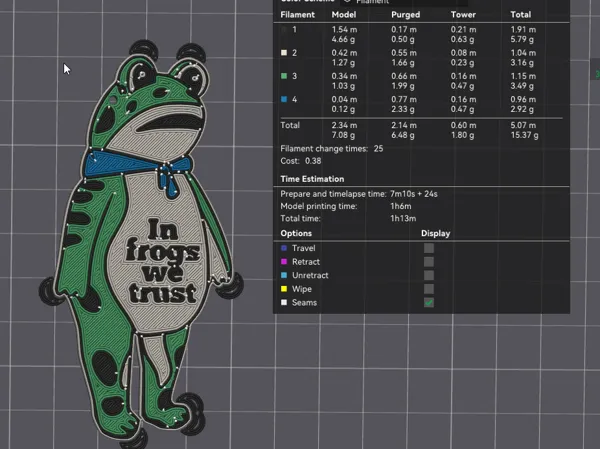Viewport: 600px width, 449px height.
Task: Click the Cost value 0.38
Action: tap(313, 161)
